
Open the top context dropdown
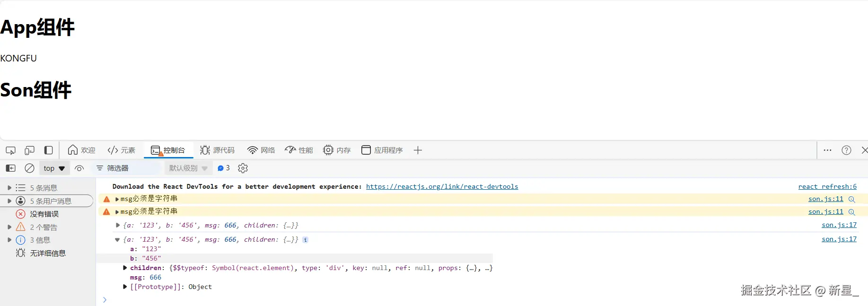click(x=54, y=168)
